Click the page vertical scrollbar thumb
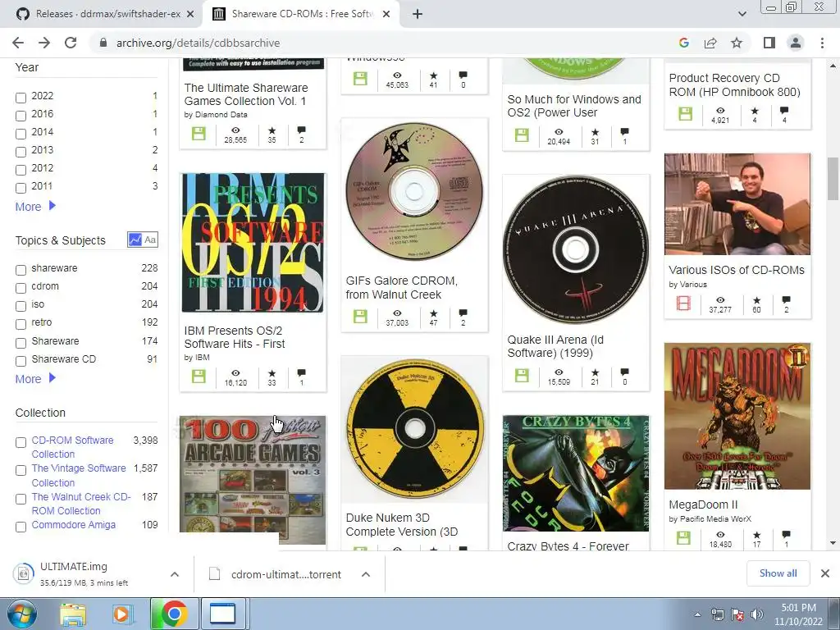The height and width of the screenshot is (630, 840). [x=833, y=178]
